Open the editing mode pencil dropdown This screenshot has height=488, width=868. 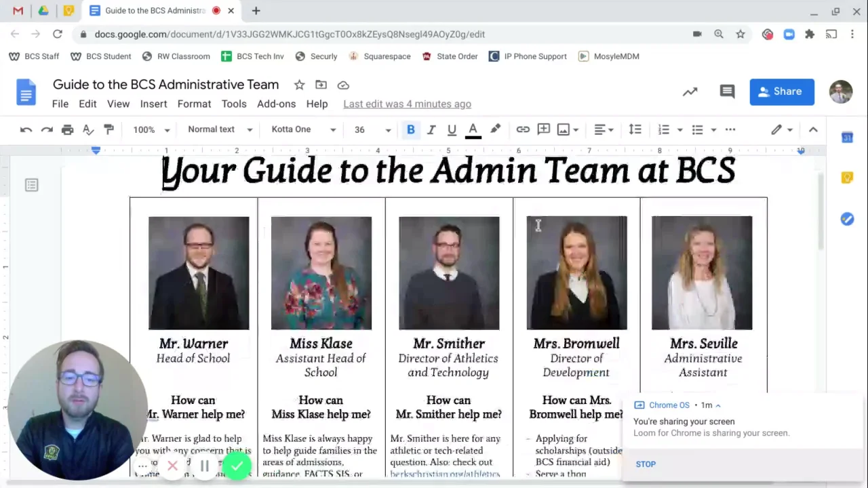tap(781, 129)
